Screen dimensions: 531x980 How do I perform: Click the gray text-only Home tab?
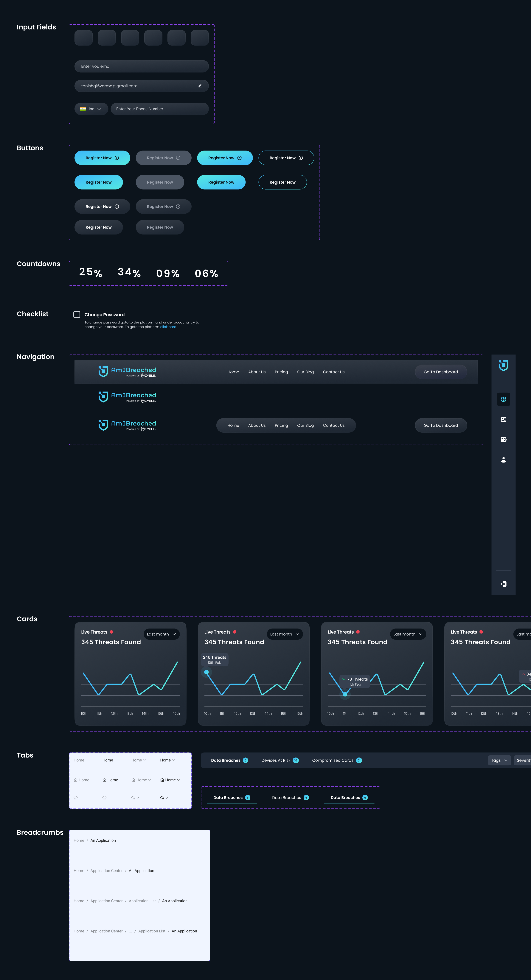pyautogui.click(x=79, y=760)
